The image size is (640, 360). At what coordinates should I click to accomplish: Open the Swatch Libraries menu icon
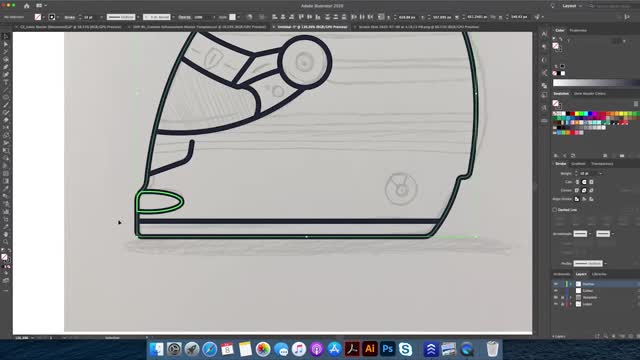tap(556, 156)
